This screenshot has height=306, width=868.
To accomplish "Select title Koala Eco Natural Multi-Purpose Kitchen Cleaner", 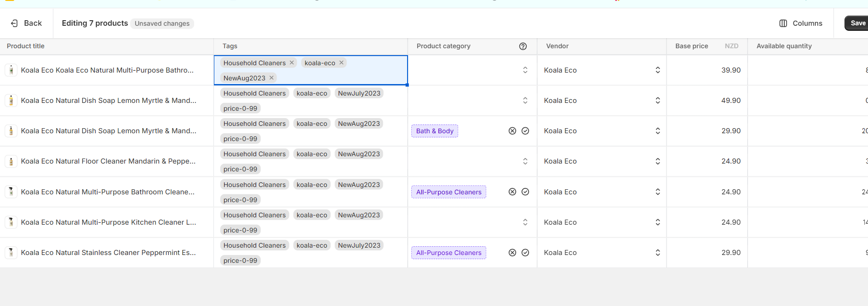I will pyautogui.click(x=109, y=222).
